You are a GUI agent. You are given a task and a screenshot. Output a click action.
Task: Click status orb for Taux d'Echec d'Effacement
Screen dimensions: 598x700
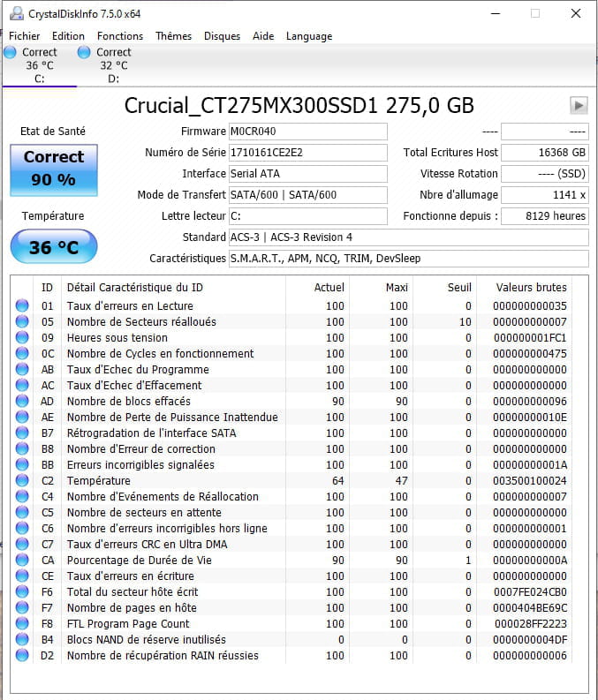(x=22, y=385)
